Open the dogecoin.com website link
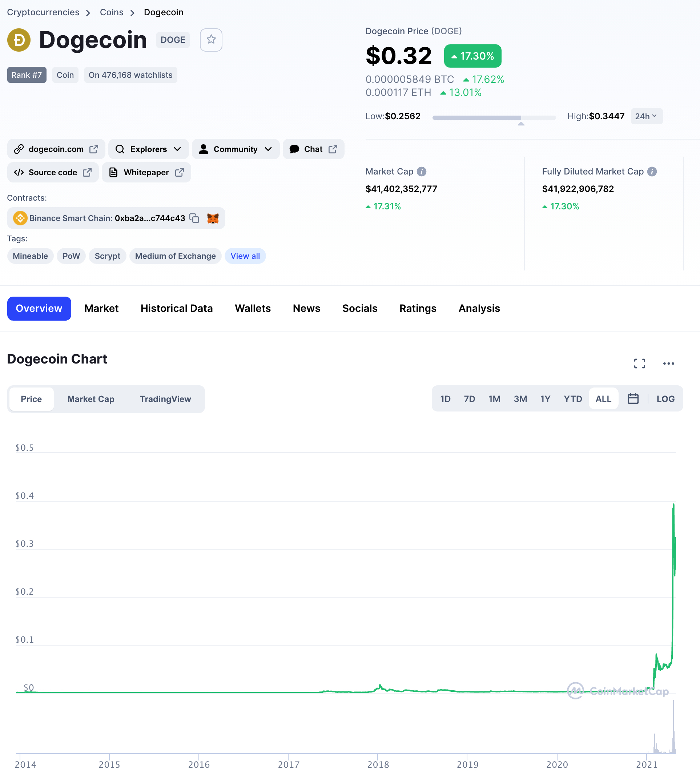The image size is (700, 783). 56,149
